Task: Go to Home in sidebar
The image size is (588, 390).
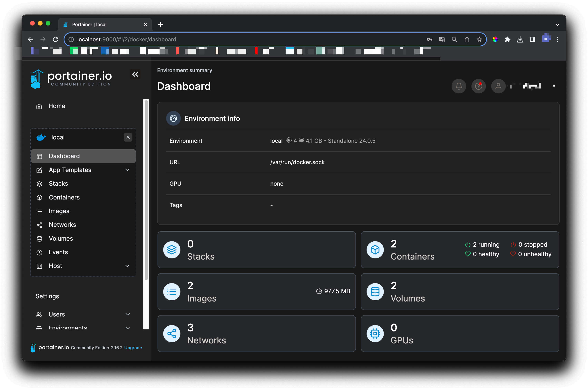Action: pyautogui.click(x=57, y=106)
